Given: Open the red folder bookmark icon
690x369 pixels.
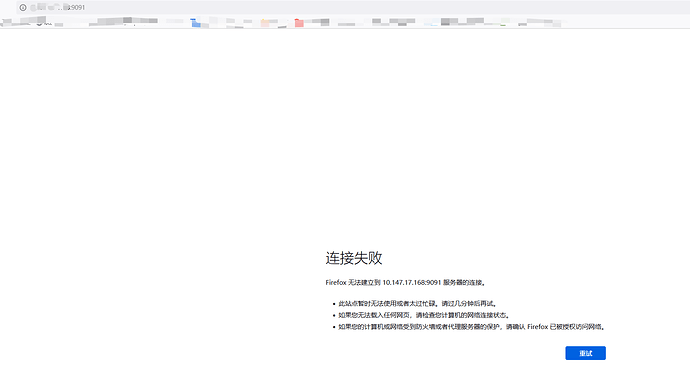Looking at the screenshot, I should (299, 22).
